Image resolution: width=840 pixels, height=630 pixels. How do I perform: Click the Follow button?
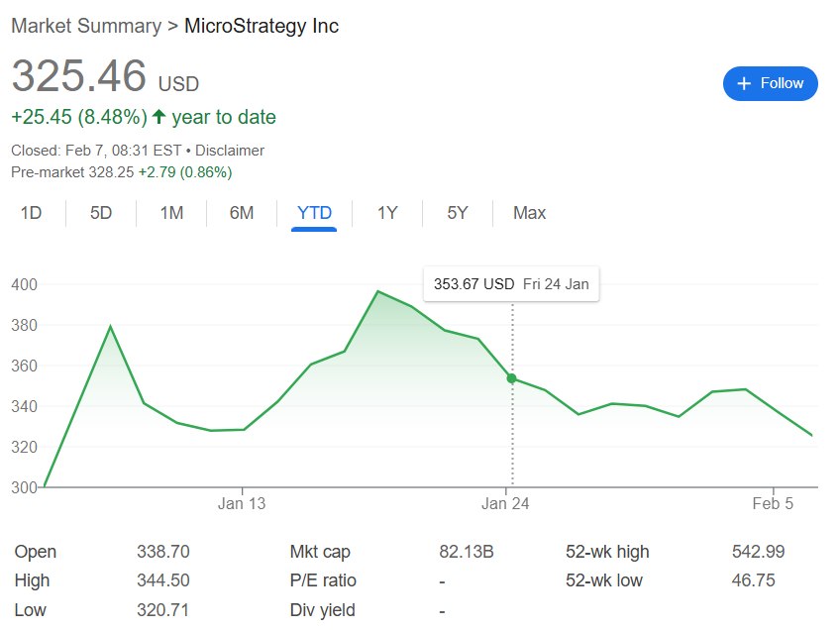[x=770, y=83]
